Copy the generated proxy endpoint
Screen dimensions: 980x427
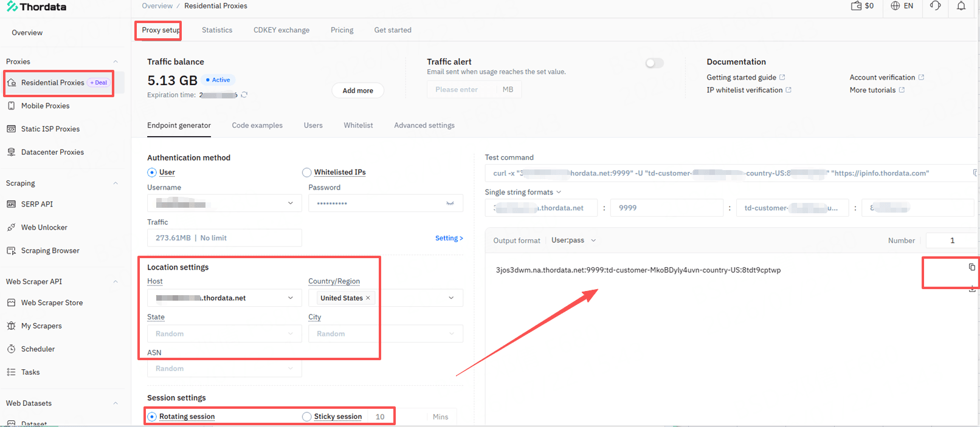(972, 267)
